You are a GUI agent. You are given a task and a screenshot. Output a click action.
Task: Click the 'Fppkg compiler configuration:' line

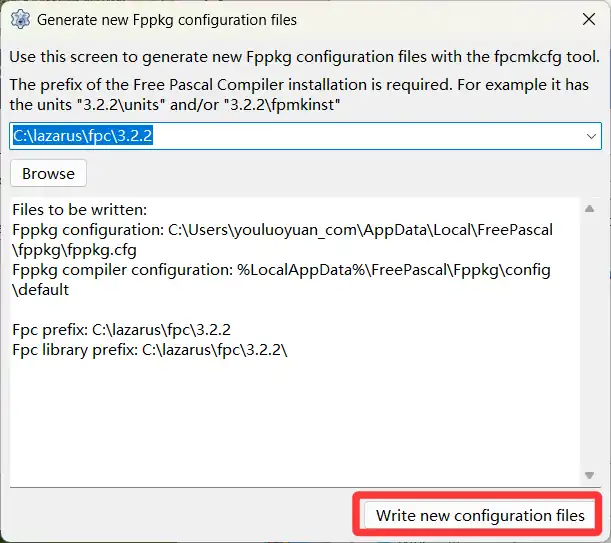click(281, 270)
